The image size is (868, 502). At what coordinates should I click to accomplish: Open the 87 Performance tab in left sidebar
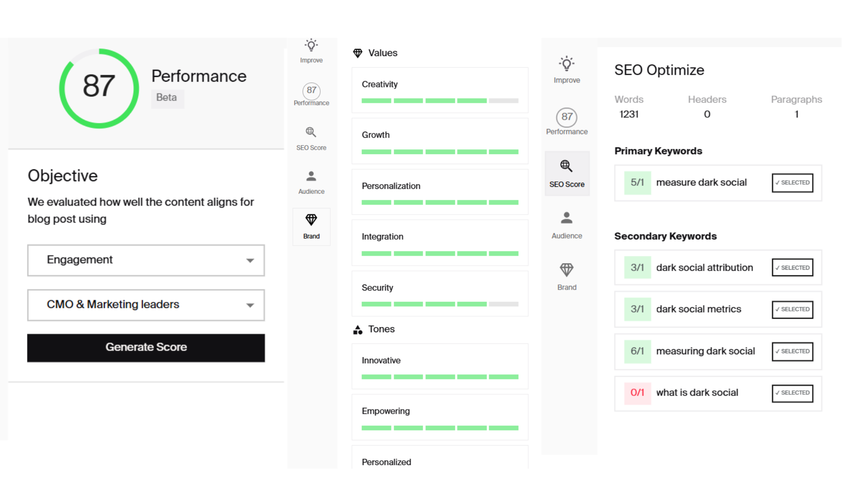tap(311, 91)
